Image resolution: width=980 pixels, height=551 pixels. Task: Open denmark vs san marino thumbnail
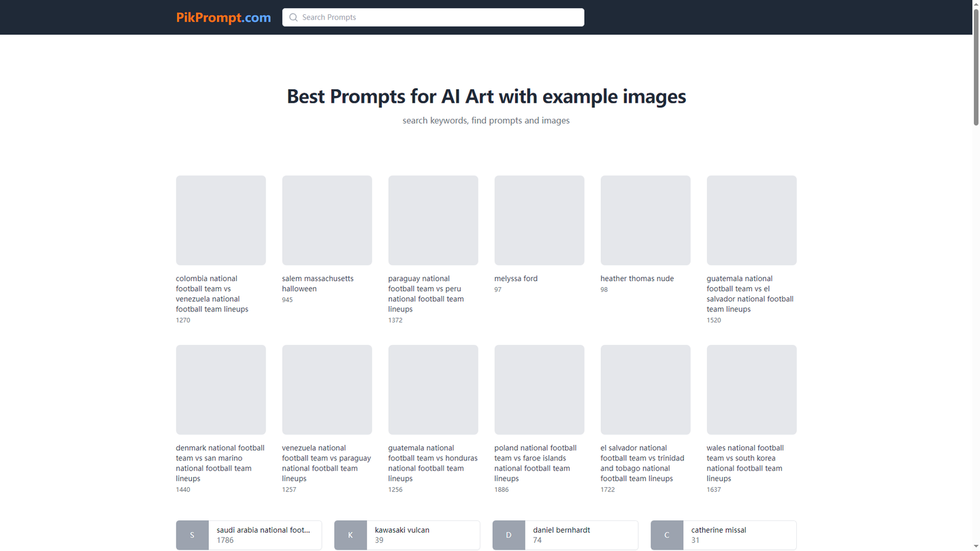[x=220, y=390]
